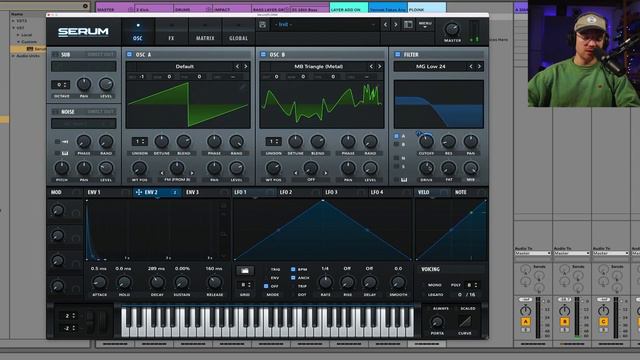This screenshot has height=360, width=640.
Task: Click right arrow beside FM (FROM B) warp
Action: point(192,173)
